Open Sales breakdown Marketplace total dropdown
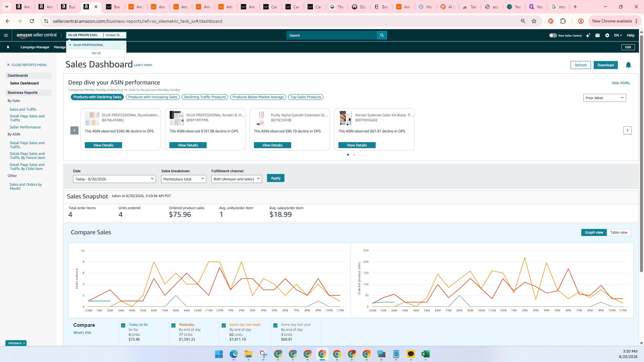The image size is (644, 362). point(183,179)
